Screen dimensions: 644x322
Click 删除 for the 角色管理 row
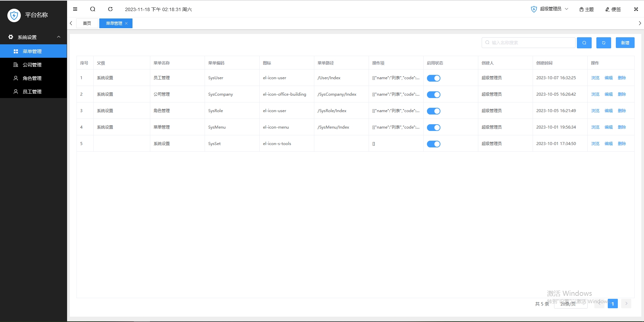tap(622, 111)
